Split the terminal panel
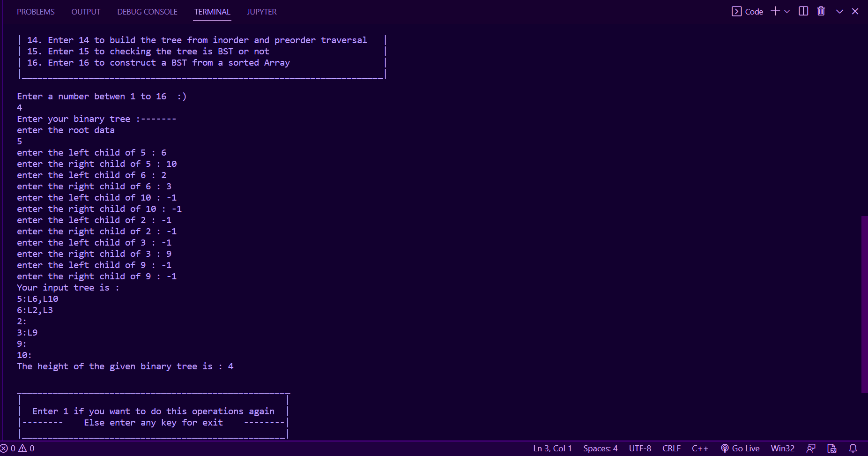 pos(803,11)
